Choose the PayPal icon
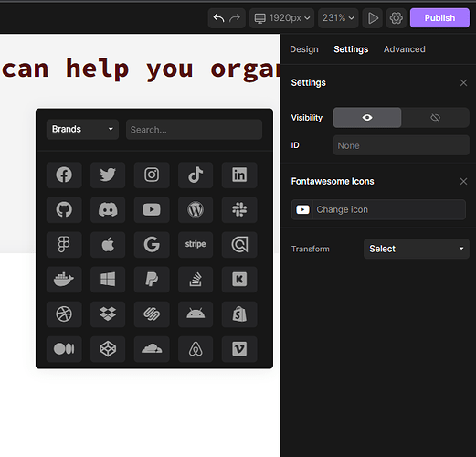Screen dimensions: 476x457 coord(152,280)
